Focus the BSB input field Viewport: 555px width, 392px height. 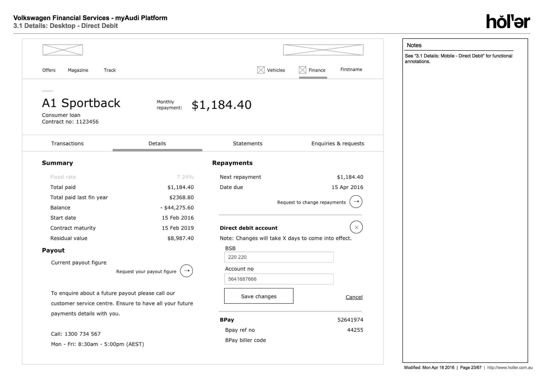pos(279,257)
